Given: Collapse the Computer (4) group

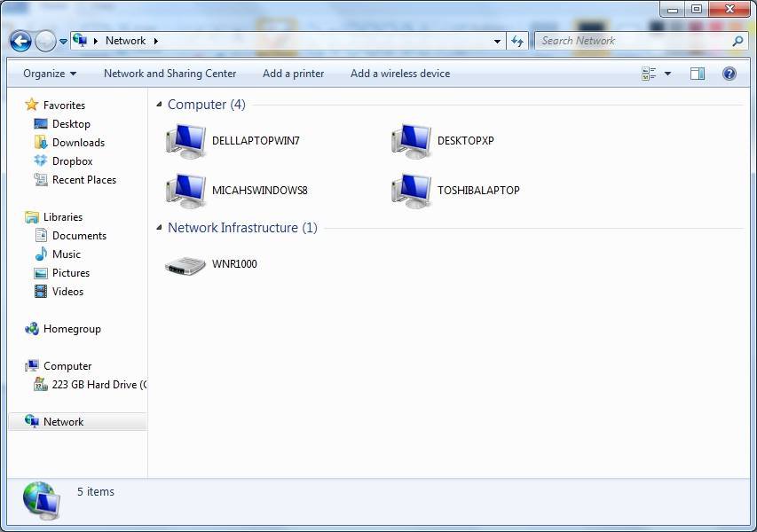Looking at the screenshot, I should click(x=159, y=105).
